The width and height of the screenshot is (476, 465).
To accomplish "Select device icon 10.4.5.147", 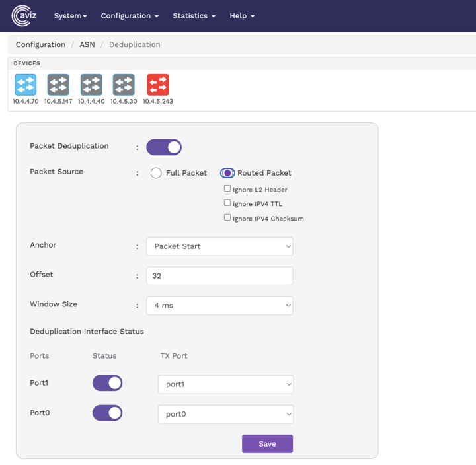I will pos(58,85).
